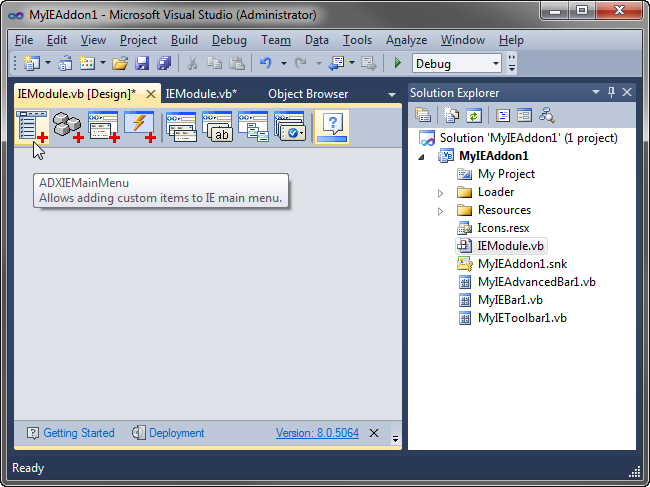Save the current file with disk icon
Image resolution: width=650 pixels, height=487 pixels.
142,63
